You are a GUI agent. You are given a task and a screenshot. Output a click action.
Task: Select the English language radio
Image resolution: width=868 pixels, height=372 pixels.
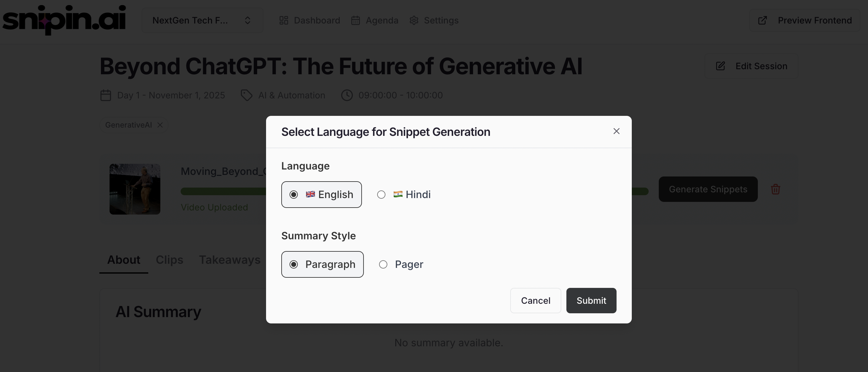[x=294, y=195]
